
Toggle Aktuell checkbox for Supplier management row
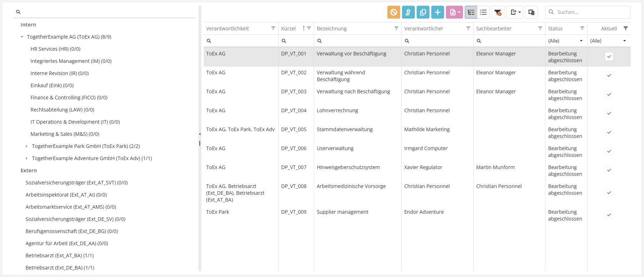point(609,215)
